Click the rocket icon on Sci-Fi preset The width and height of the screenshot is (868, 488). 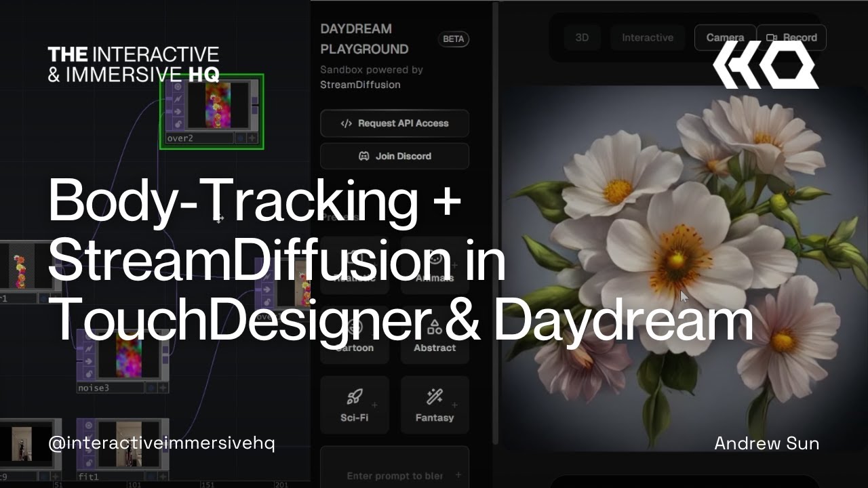pyautogui.click(x=354, y=396)
